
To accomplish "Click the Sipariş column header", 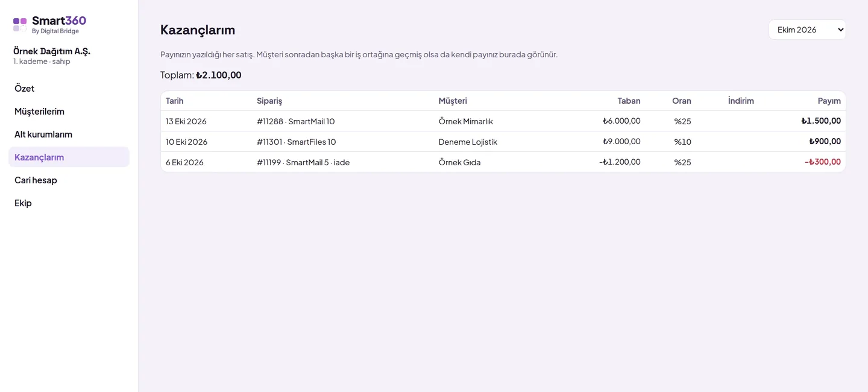I will (269, 101).
